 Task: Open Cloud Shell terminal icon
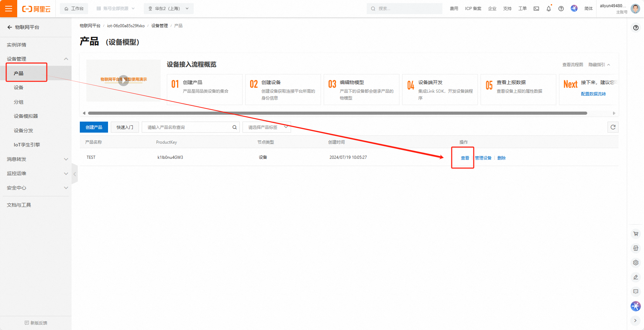point(536,9)
